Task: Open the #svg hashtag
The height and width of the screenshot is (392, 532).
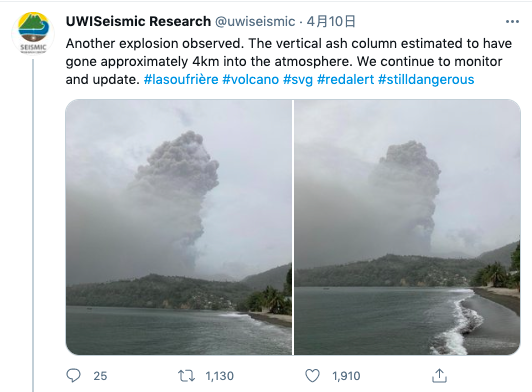Action: pyautogui.click(x=298, y=79)
